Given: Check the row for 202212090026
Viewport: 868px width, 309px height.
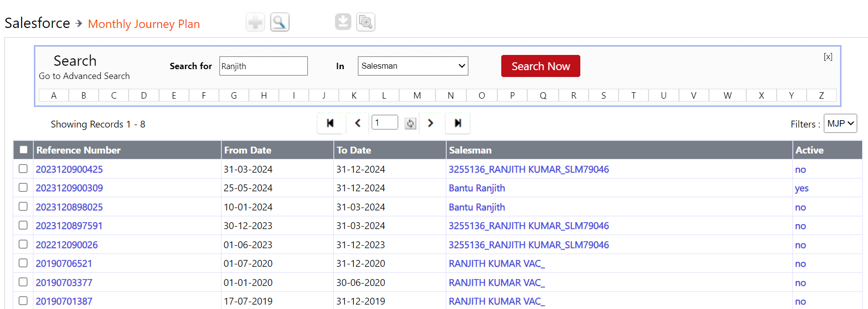Looking at the screenshot, I should pyautogui.click(x=23, y=244).
